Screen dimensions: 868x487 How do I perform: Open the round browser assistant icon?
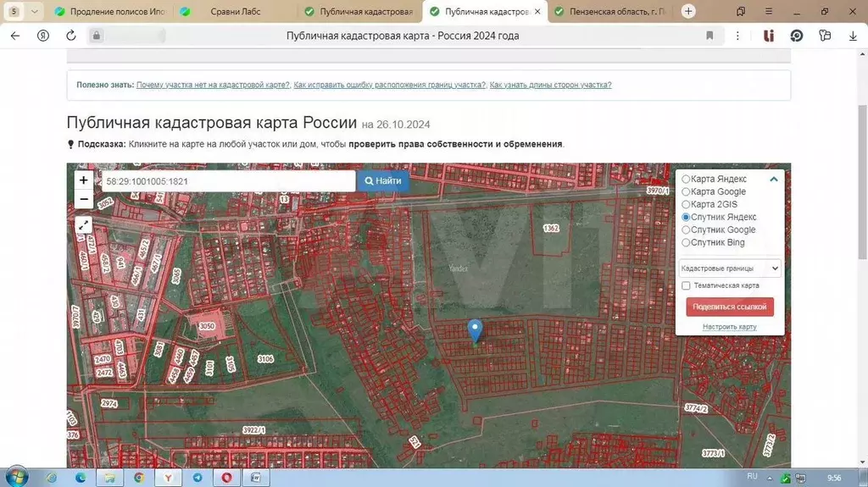797,36
